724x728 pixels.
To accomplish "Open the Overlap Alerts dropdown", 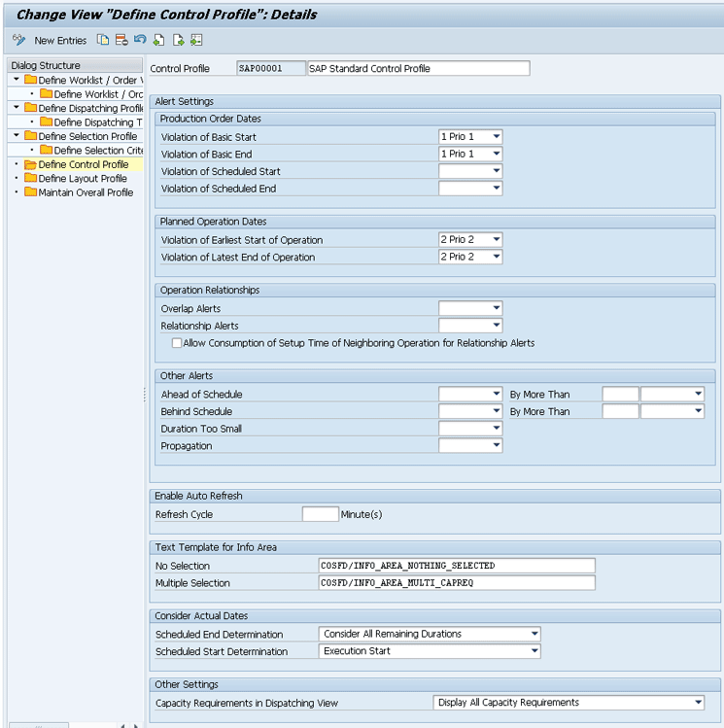I will 496,309.
